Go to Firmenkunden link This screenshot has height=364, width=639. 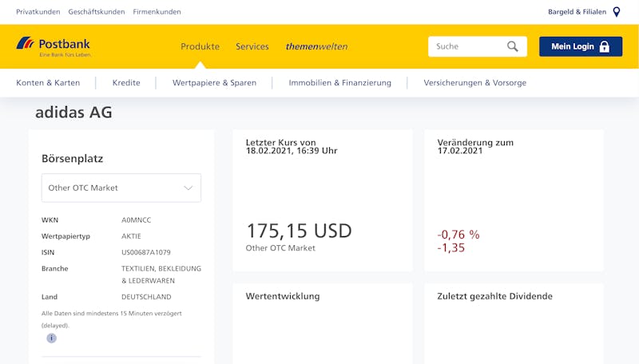tap(157, 12)
